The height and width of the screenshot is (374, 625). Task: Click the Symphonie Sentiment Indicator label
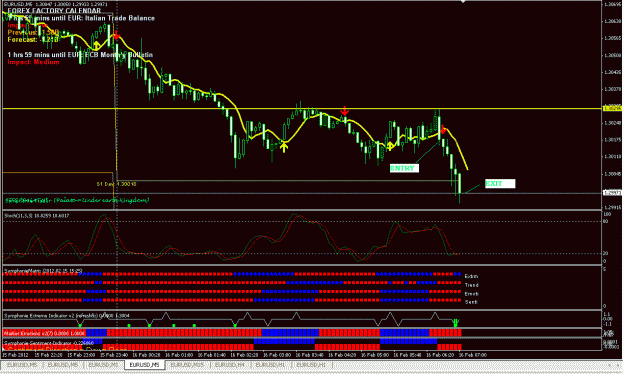pos(49,343)
